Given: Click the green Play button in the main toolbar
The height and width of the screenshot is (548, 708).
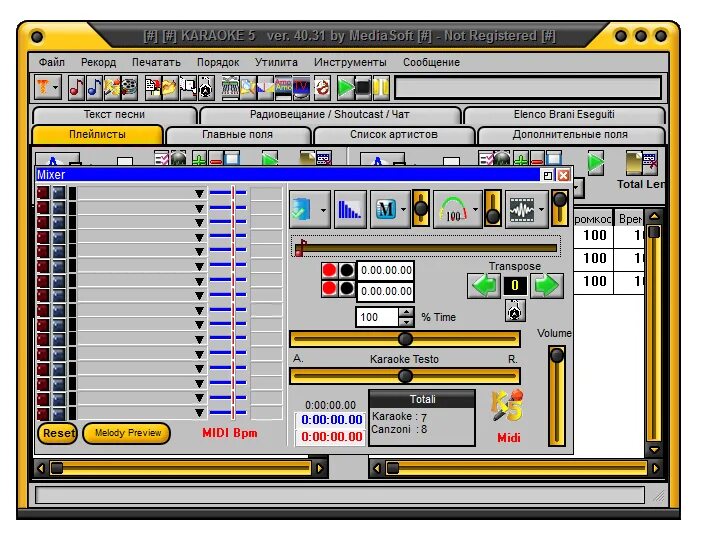Looking at the screenshot, I should (346, 88).
